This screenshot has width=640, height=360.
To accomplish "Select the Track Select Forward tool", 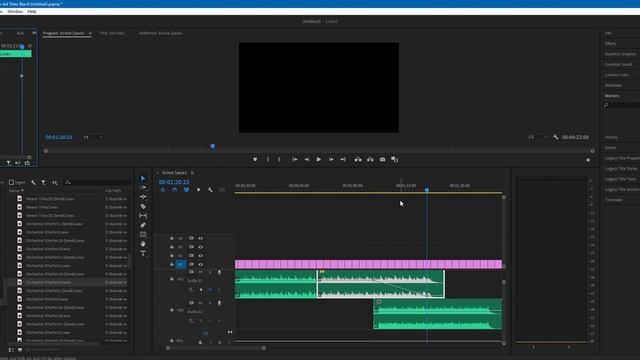I will click(143, 187).
